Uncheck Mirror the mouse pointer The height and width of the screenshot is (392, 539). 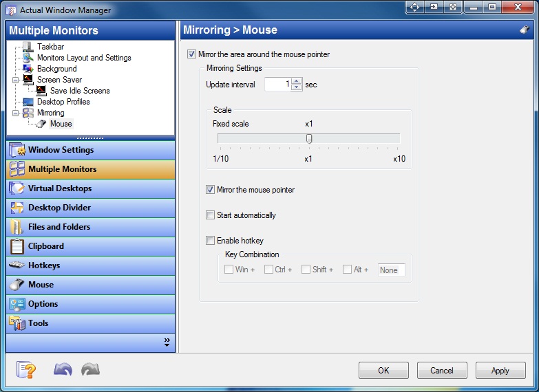tap(210, 190)
